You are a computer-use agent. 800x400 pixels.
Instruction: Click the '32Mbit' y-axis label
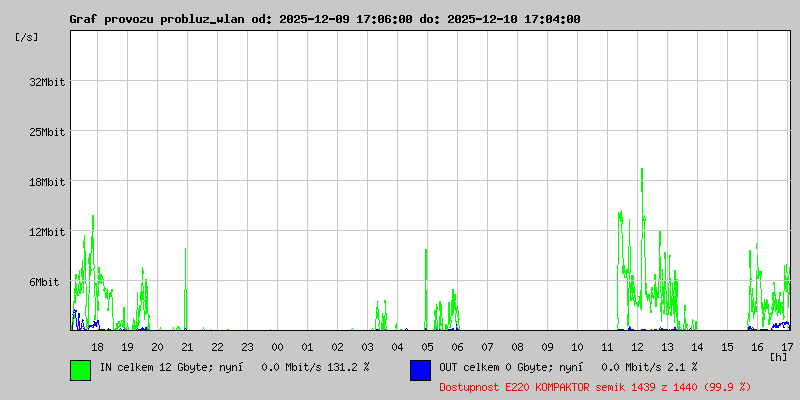pyautogui.click(x=47, y=82)
